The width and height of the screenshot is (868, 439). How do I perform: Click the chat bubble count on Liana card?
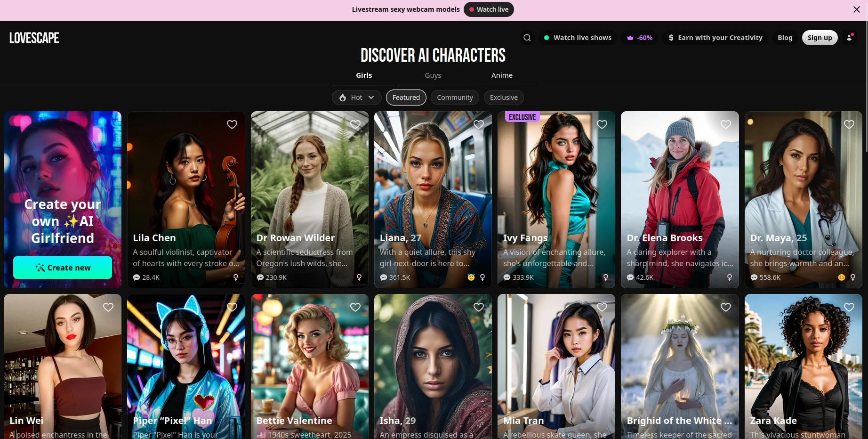point(395,277)
